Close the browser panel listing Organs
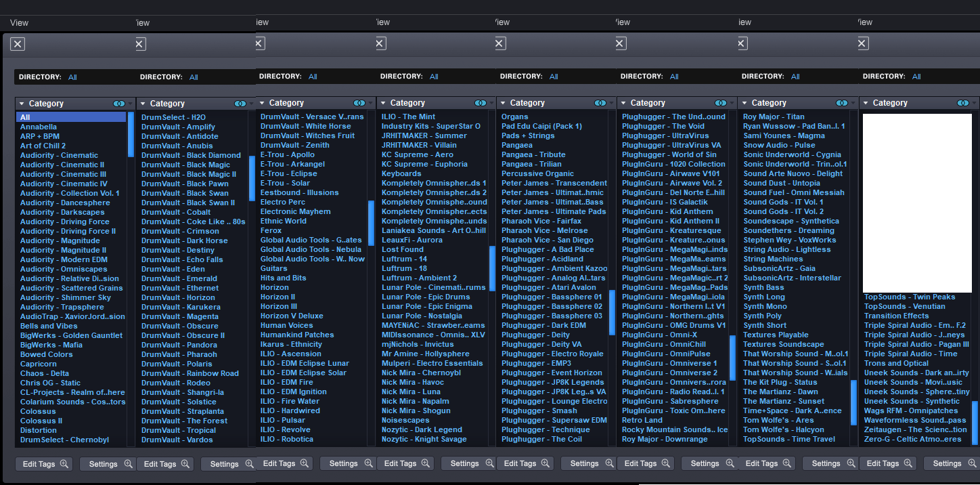 (x=500, y=43)
